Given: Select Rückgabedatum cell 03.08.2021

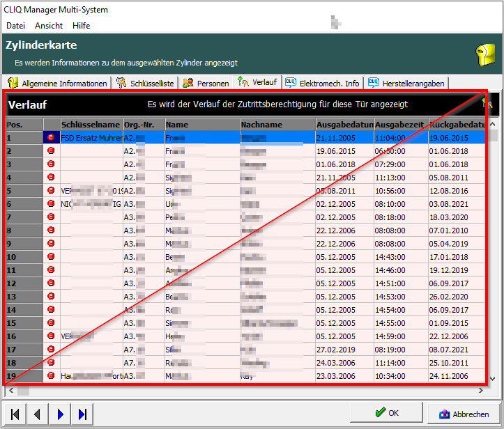Looking at the screenshot, I should coord(457,204).
